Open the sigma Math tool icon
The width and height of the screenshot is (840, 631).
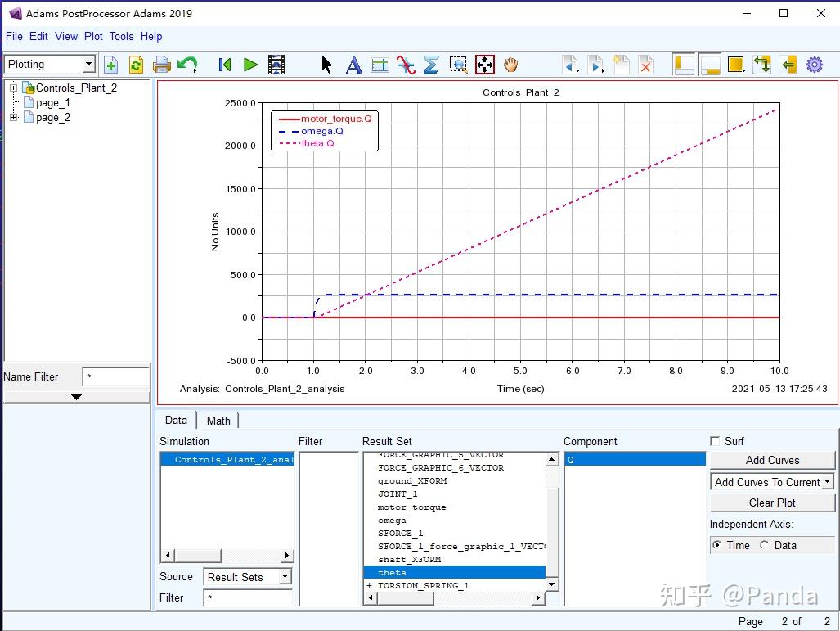pyautogui.click(x=432, y=65)
